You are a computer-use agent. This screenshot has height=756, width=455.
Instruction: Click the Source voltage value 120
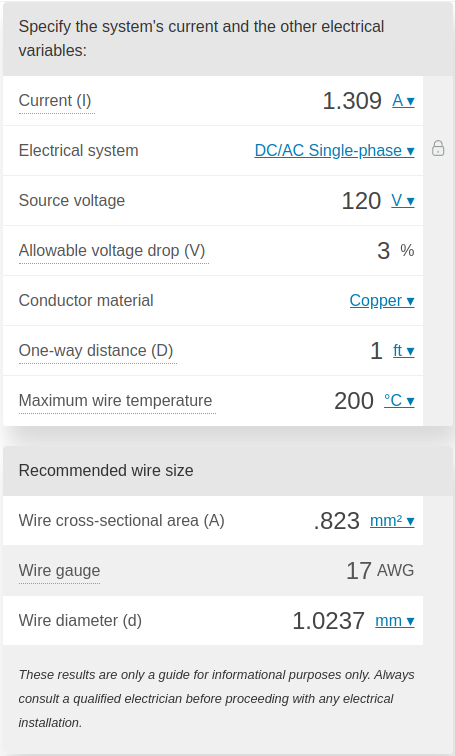click(361, 201)
